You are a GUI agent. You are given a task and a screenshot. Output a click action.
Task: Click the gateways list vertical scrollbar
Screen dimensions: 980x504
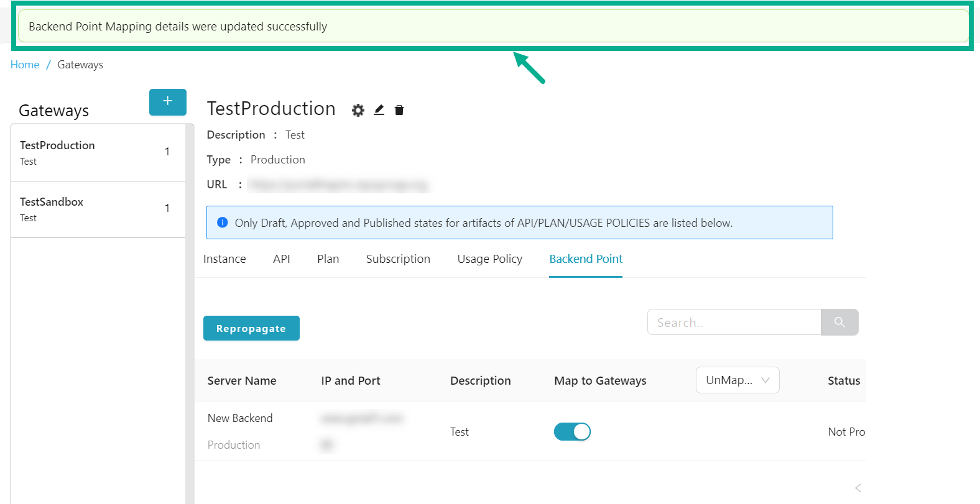tap(190, 314)
